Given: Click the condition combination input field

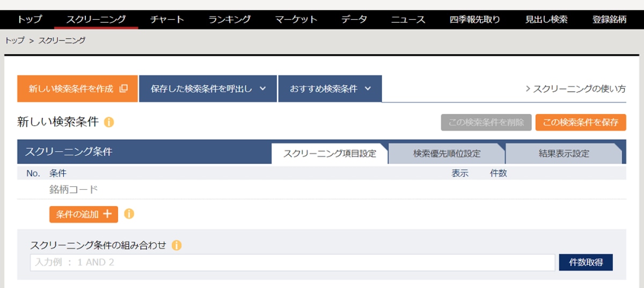Looking at the screenshot, I should (x=292, y=263).
